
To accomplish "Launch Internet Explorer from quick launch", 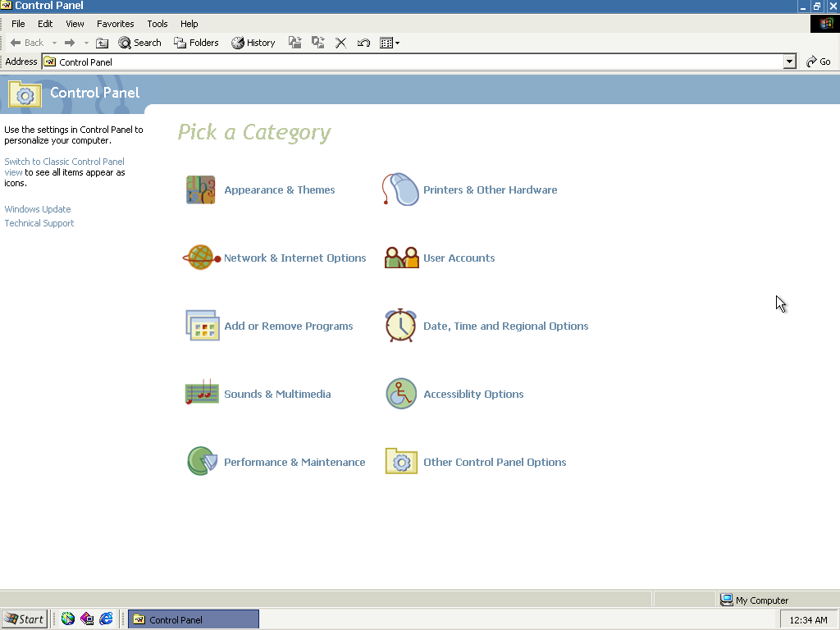I will pos(106,619).
